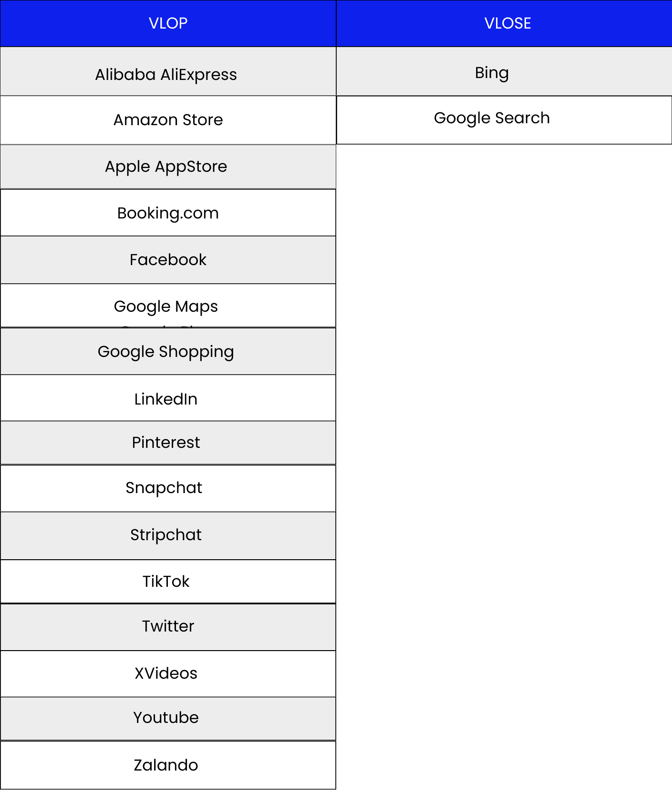
Task: Select the Google Maps entry
Action: click(x=166, y=306)
